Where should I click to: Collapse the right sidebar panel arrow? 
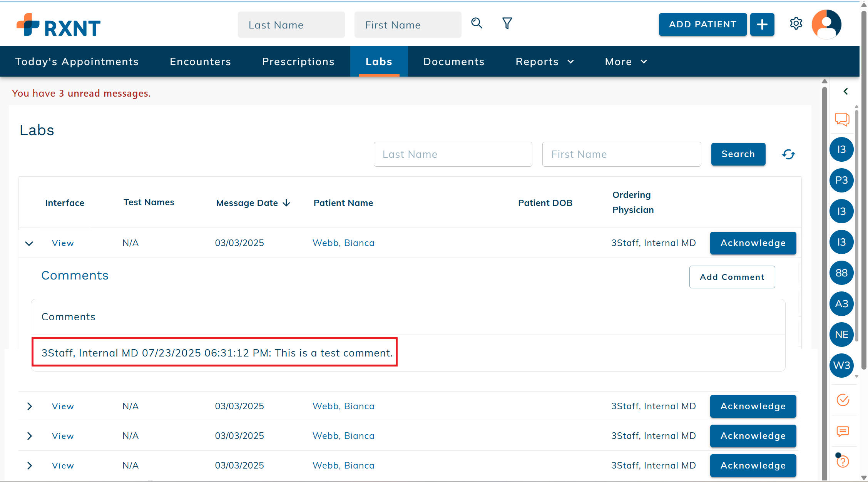(x=845, y=91)
